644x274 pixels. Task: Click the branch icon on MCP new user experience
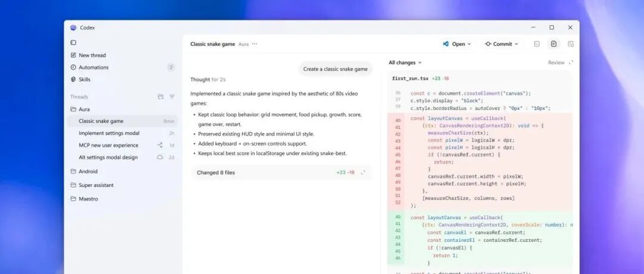coord(160,145)
